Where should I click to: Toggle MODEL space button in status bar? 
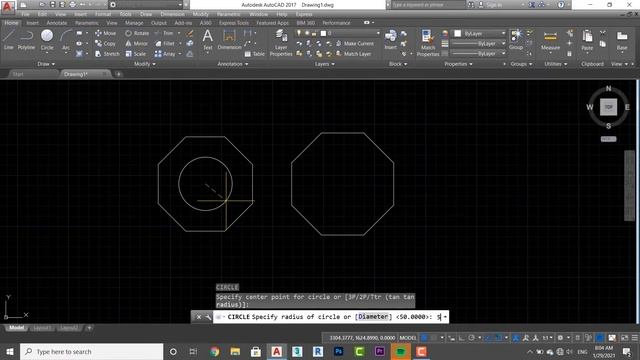[x=407, y=338]
